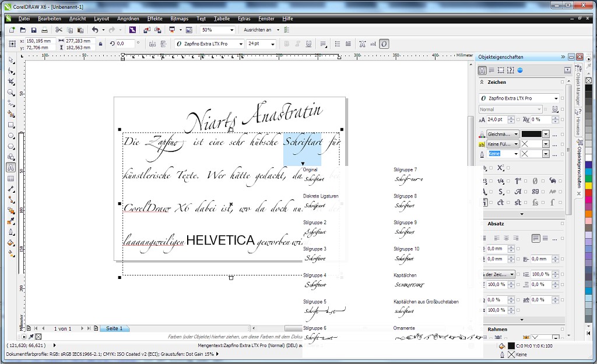
Task: Toggle checkbox next to st ligature icon
Action: tap(525, 202)
